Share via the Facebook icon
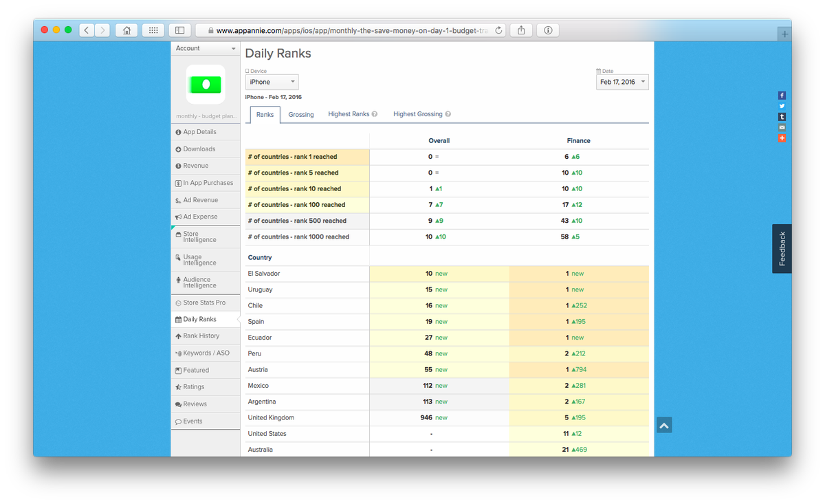 (x=782, y=96)
